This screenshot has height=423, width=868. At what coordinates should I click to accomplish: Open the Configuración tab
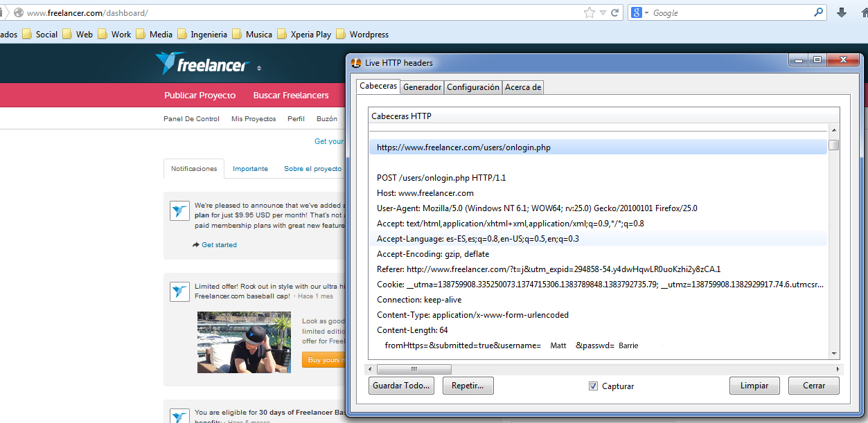473,87
